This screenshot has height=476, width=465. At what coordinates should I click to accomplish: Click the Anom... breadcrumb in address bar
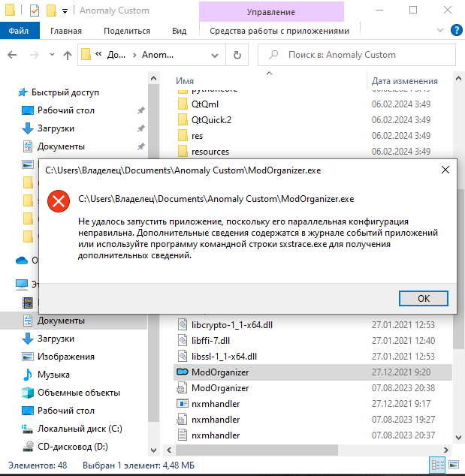pyautogui.click(x=158, y=55)
